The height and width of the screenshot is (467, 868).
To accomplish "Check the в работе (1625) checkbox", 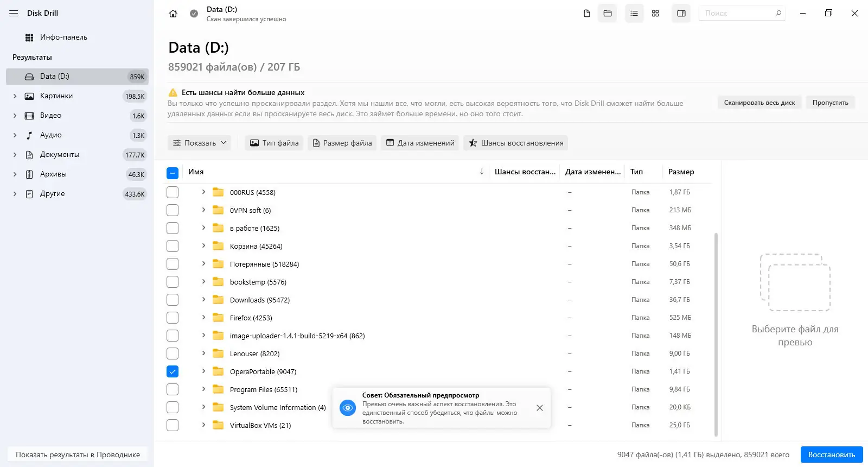I will (173, 228).
